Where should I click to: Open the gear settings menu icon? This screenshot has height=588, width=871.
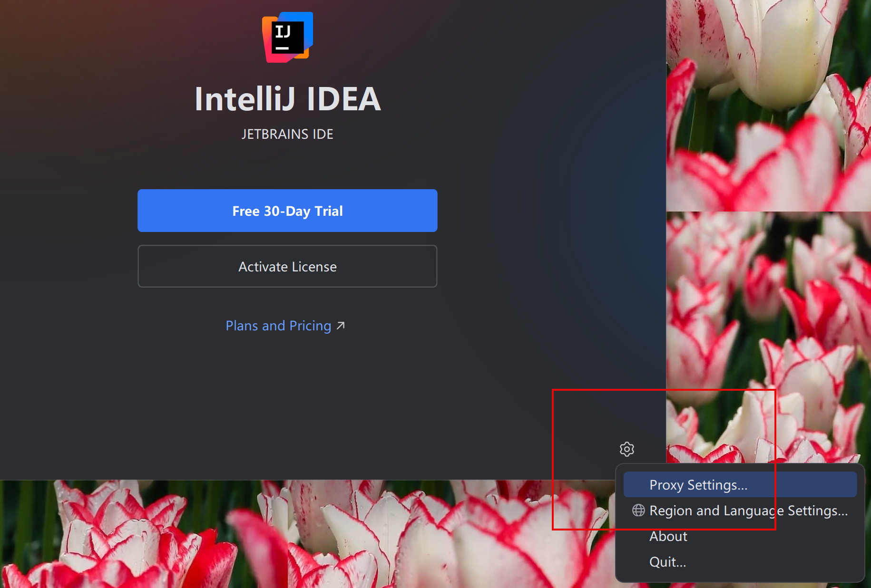[627, 449]
